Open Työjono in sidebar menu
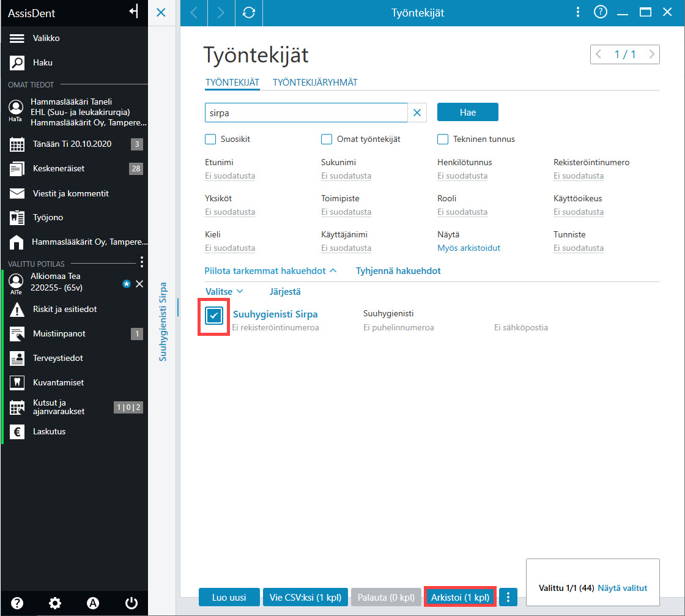The height and width of the screenshot is (616, 685). [48, 218]
